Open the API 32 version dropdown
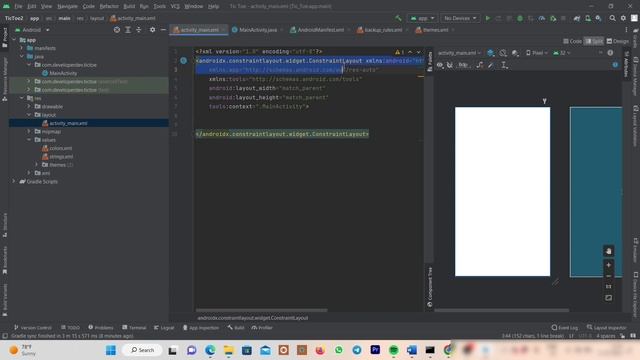This screenshot has width=640, height=360. pyautogui.click(x=562, y=53)
